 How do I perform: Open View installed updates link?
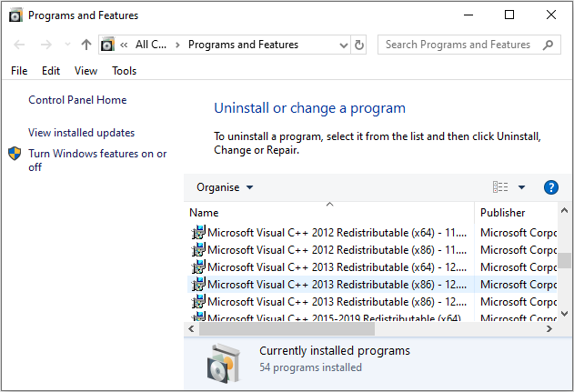pyautogui.click(x=81, y=133)
